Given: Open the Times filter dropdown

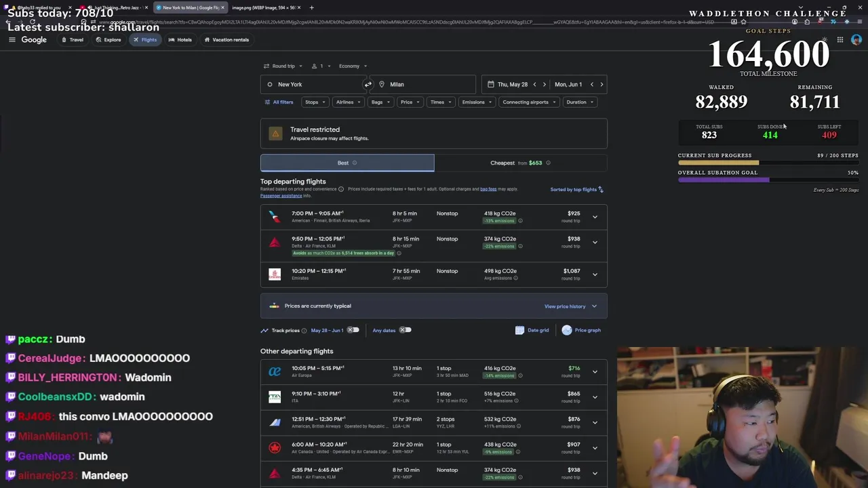Looking at the screenshot, I should pyautogui.click(x=441, y=102).
